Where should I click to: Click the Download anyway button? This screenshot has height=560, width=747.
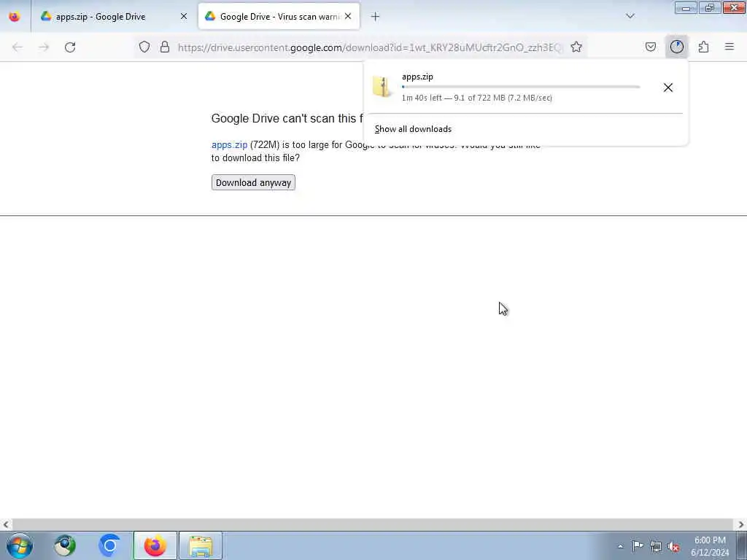click(253, 183)
